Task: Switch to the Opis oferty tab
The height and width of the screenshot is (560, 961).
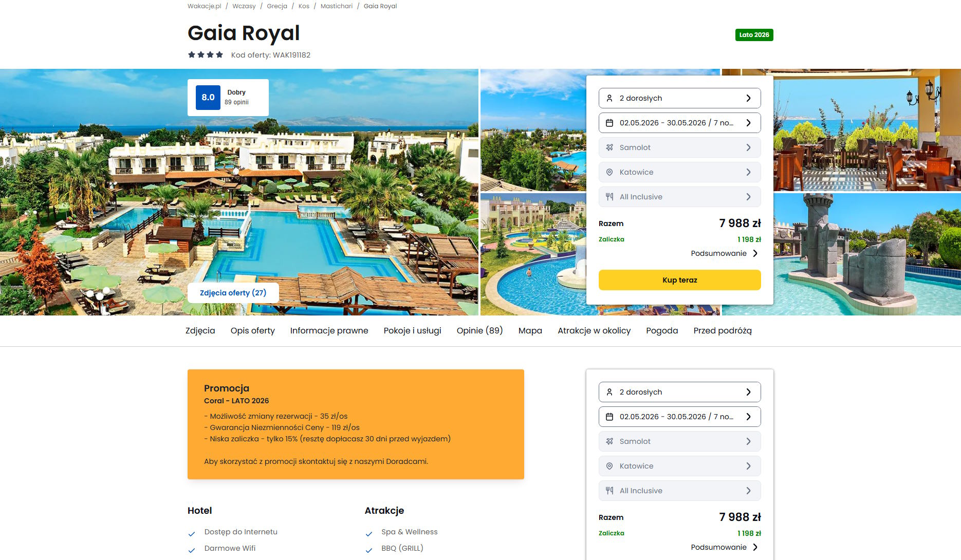Action: pyautogui.click(x=252, y=330)
